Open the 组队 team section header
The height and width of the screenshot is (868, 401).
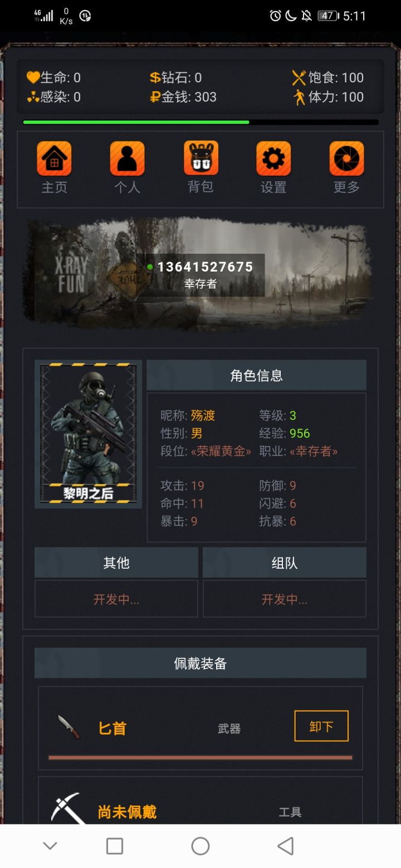pos(285,563)
